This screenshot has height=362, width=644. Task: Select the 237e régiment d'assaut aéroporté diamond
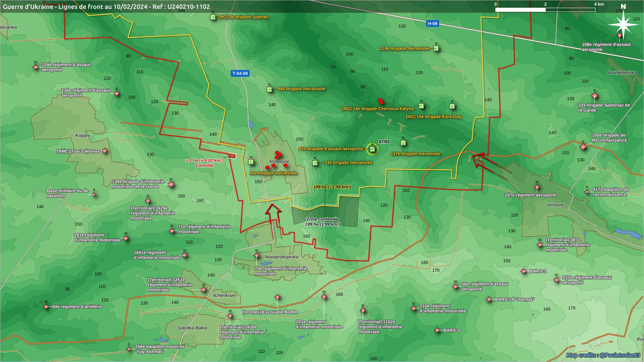556,280
